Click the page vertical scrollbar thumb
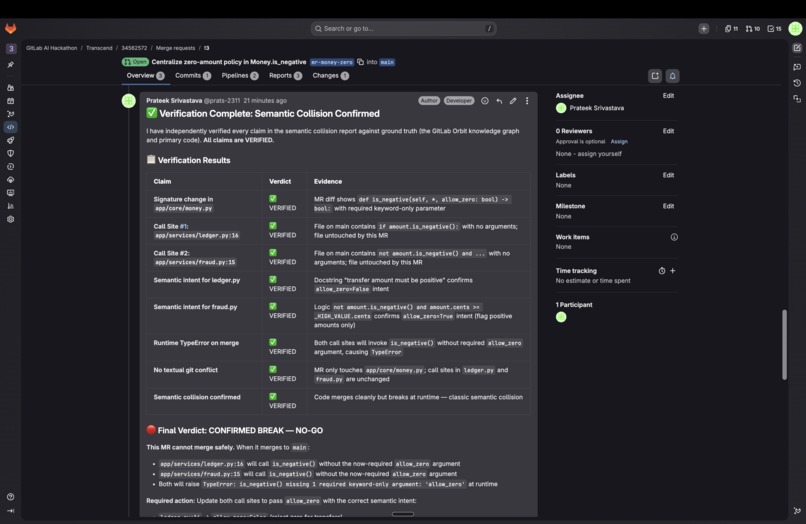The height and width of the screenshot is (524, 806). (784, 344)
